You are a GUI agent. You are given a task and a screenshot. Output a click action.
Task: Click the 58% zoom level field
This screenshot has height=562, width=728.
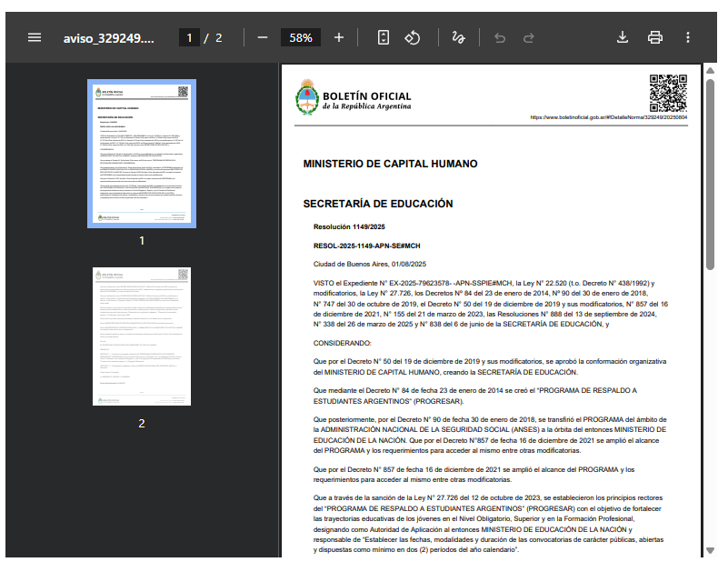tap(301, 37)
